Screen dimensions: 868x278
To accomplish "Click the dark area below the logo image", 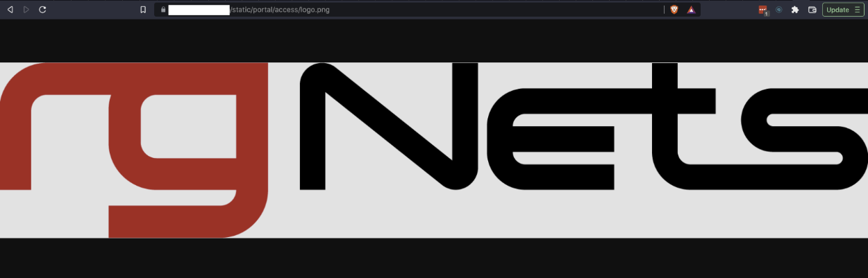I will [434, 258].
